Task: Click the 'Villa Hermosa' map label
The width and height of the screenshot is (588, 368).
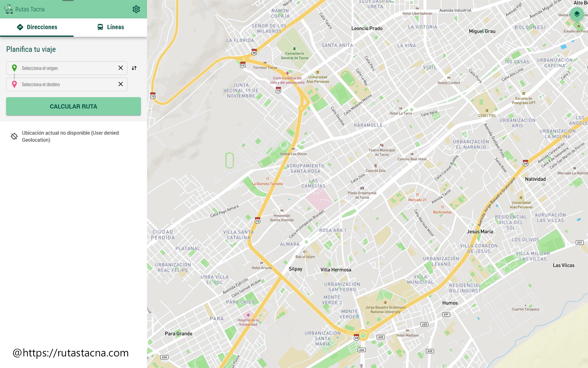Action: (x=336, y=270)
